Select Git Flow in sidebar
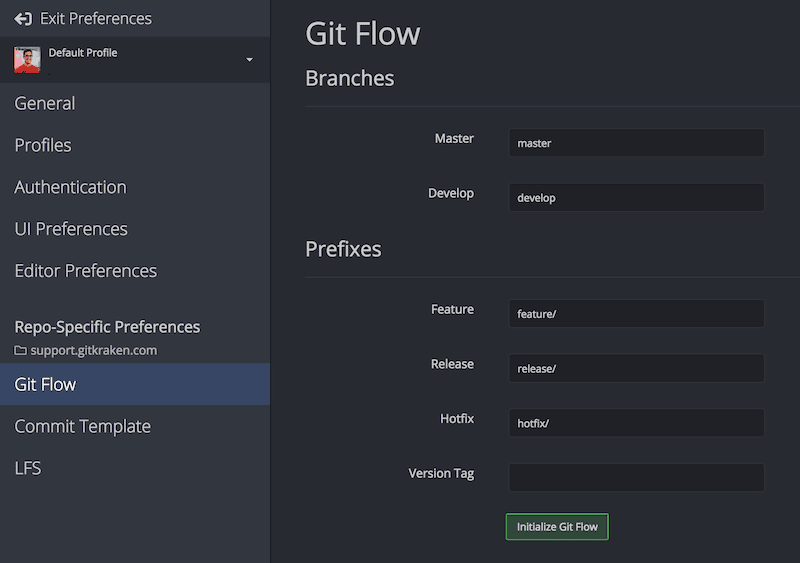 (45, 384)
